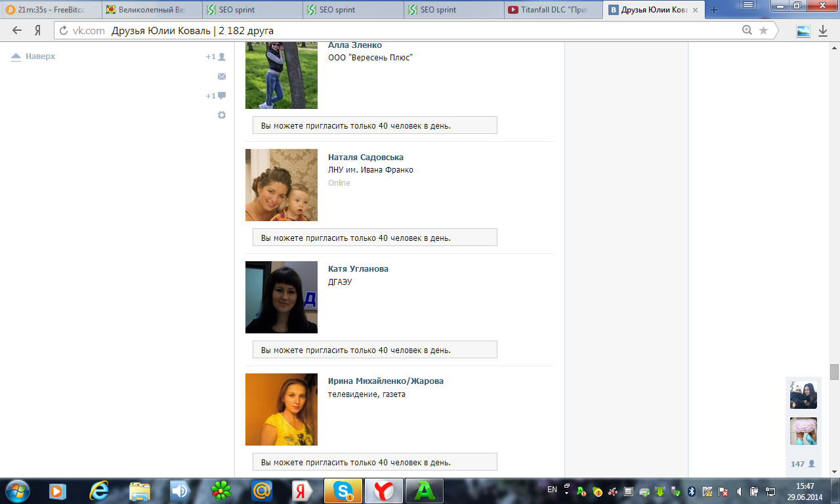Close the Друзья Юлии Коваль tab
The width and height of the screenshot is (840, 504).
(696, 10)
